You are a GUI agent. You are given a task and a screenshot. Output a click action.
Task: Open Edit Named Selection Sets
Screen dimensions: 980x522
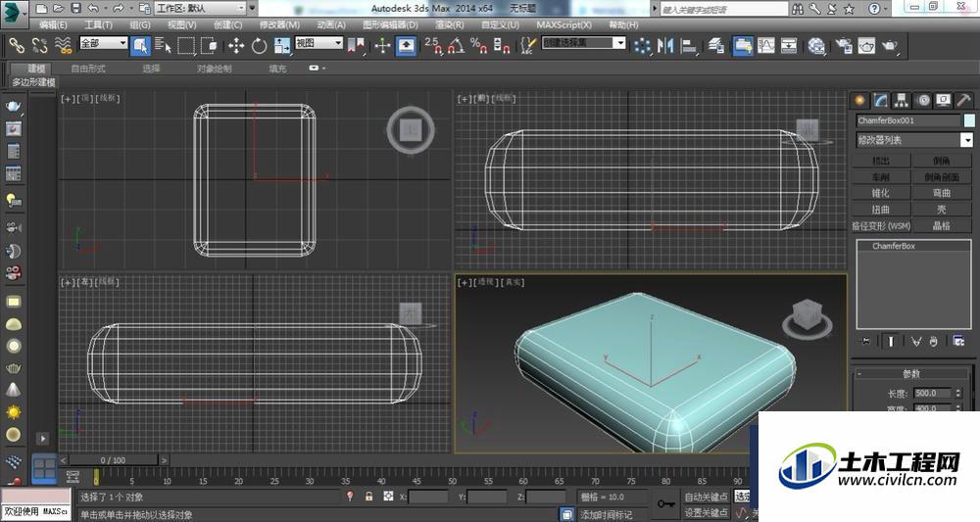click(528, 46)
